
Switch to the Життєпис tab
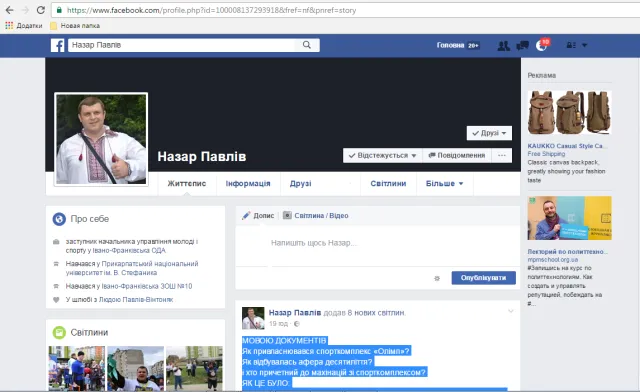pos(187,184)
